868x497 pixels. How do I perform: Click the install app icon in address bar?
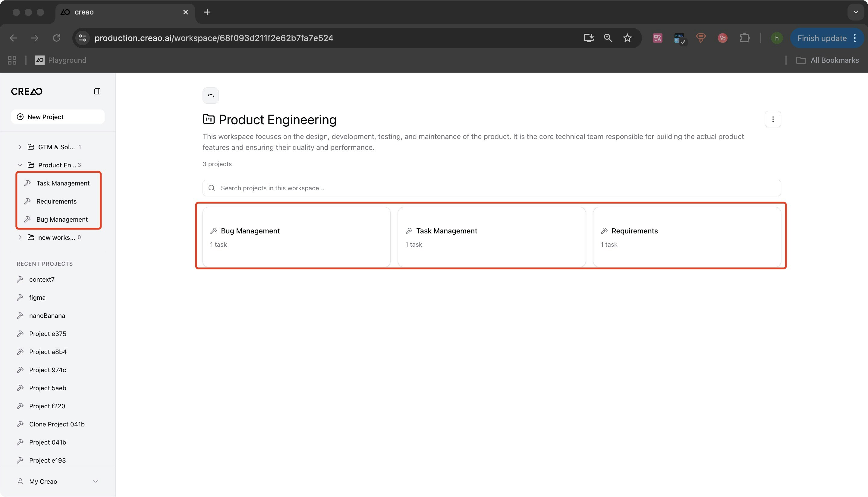(x=588, y=38)
